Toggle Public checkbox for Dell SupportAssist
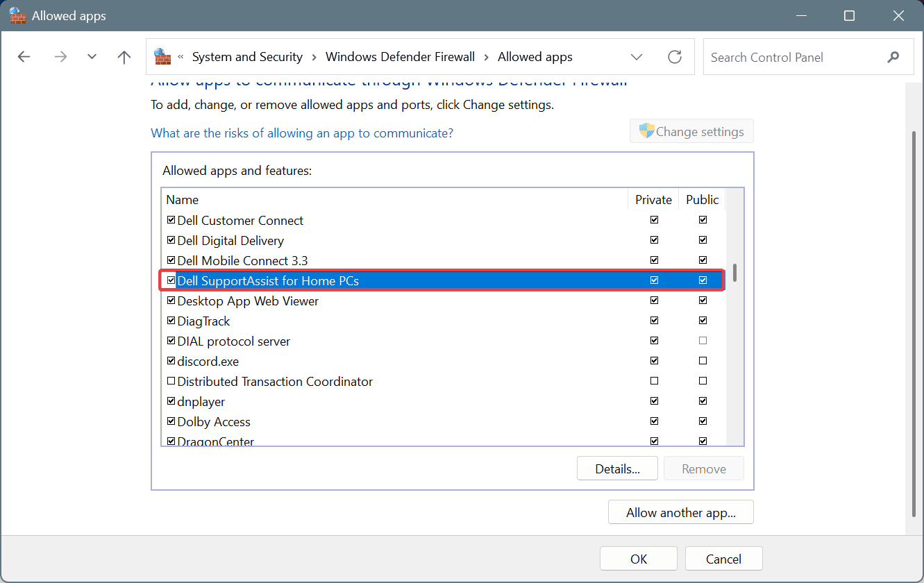The height and width of the screenshot is (583, 924). click(x=703, y=280)
